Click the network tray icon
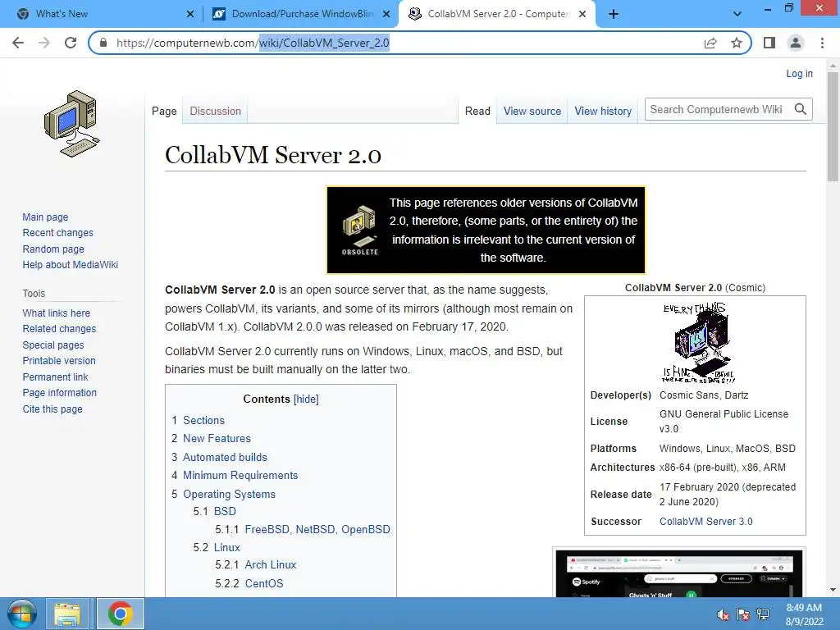 click(762, 614)
